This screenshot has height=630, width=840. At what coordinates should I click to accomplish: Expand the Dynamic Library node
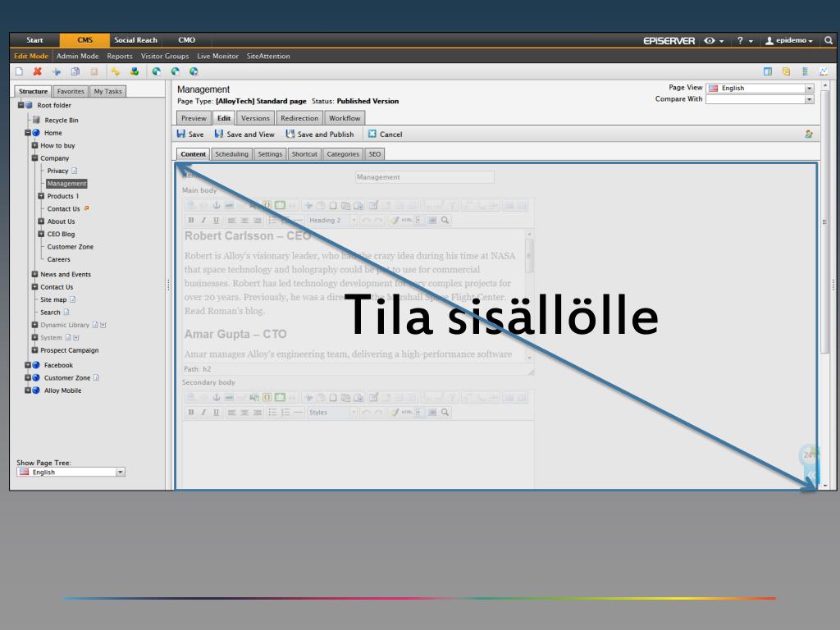[x=34, y=325]
